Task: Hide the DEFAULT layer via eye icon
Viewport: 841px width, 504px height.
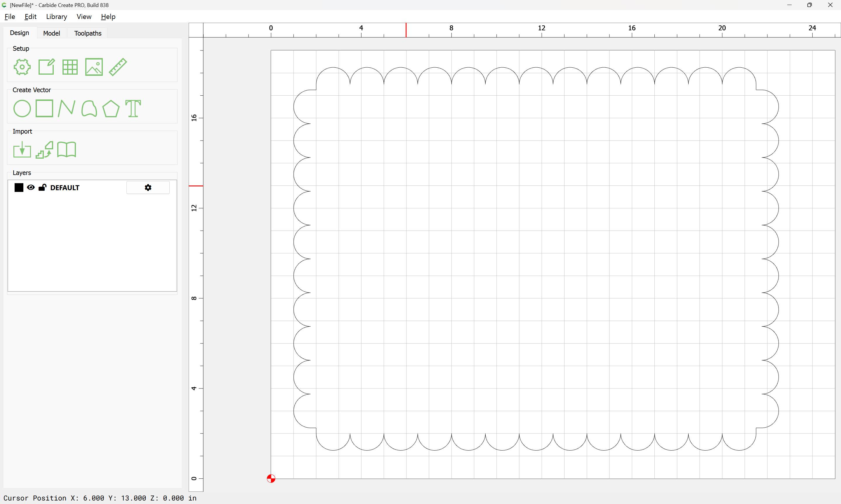Action: click(x=31, y=188)
